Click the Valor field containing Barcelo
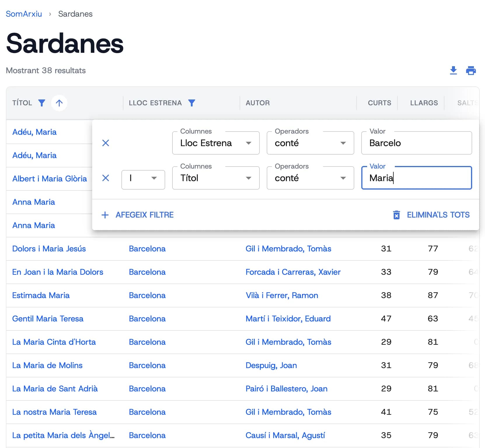The width and height of the screenshot is (485, 448). 416,143
